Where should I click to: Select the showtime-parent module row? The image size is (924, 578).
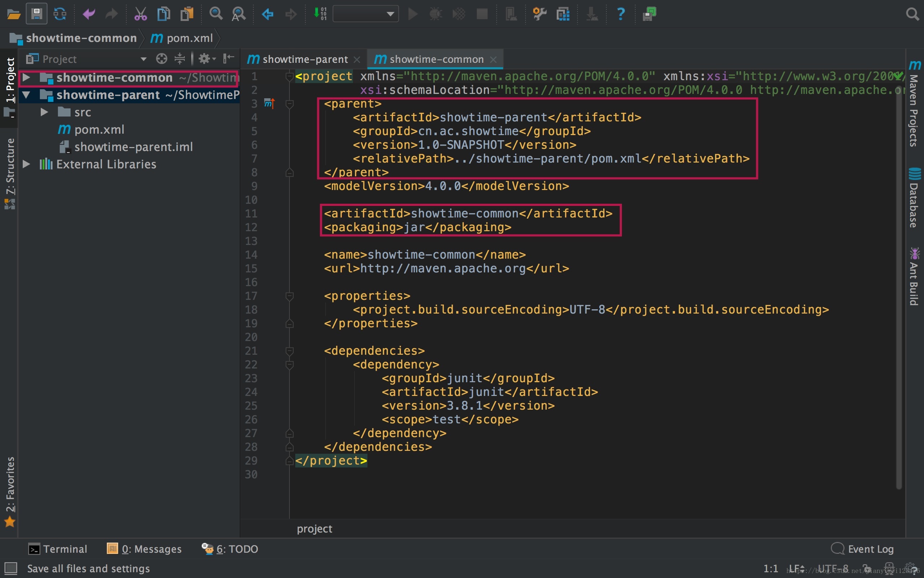[x=129, y=95]
